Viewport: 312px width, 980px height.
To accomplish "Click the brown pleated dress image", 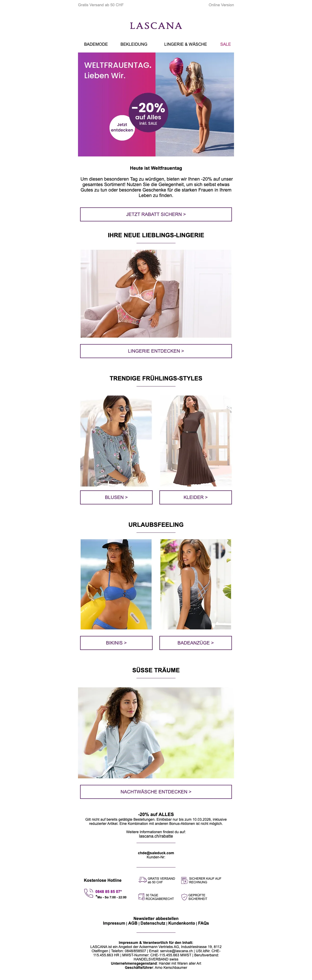I will tap(196, 441).
